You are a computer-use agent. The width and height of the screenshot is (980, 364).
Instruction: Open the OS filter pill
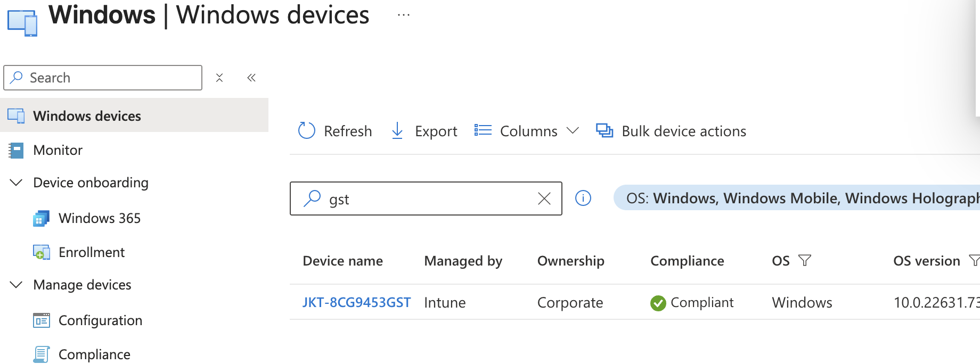pos(797,198)
